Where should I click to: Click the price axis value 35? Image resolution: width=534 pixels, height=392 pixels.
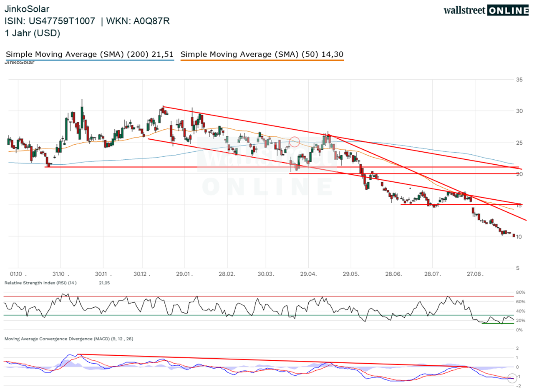[x=520, y=79]
